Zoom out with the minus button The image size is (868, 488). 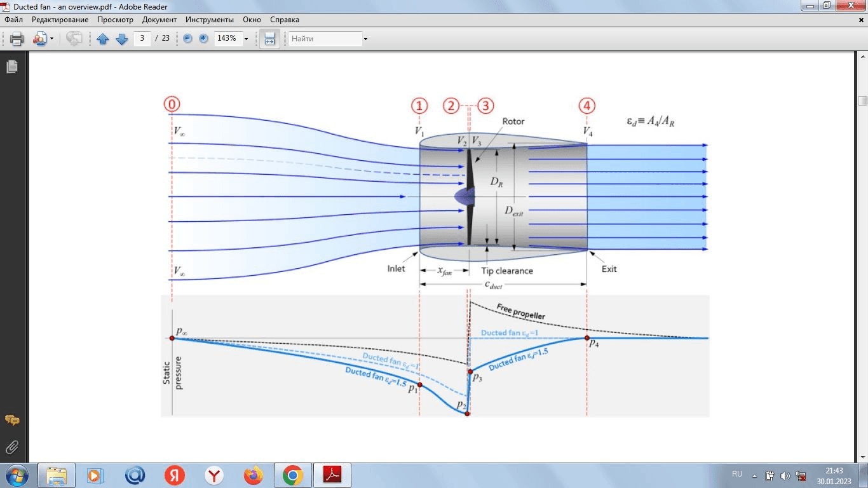coord(187,39)
